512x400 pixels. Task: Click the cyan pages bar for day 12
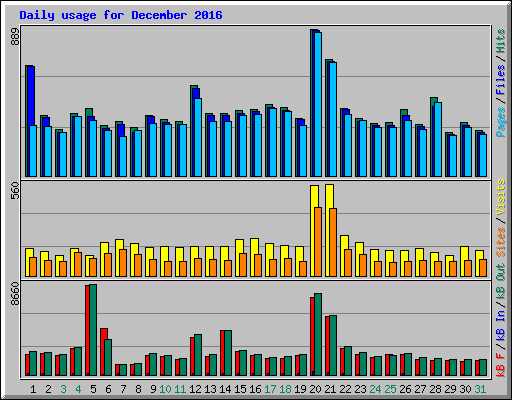click(x=198, y=137)
